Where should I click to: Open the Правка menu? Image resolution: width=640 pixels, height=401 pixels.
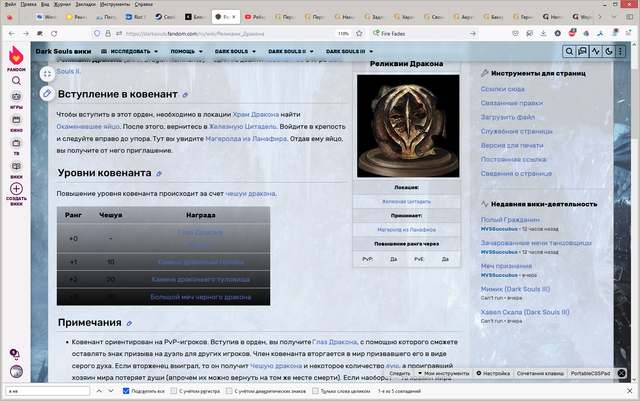click(28, 4)
